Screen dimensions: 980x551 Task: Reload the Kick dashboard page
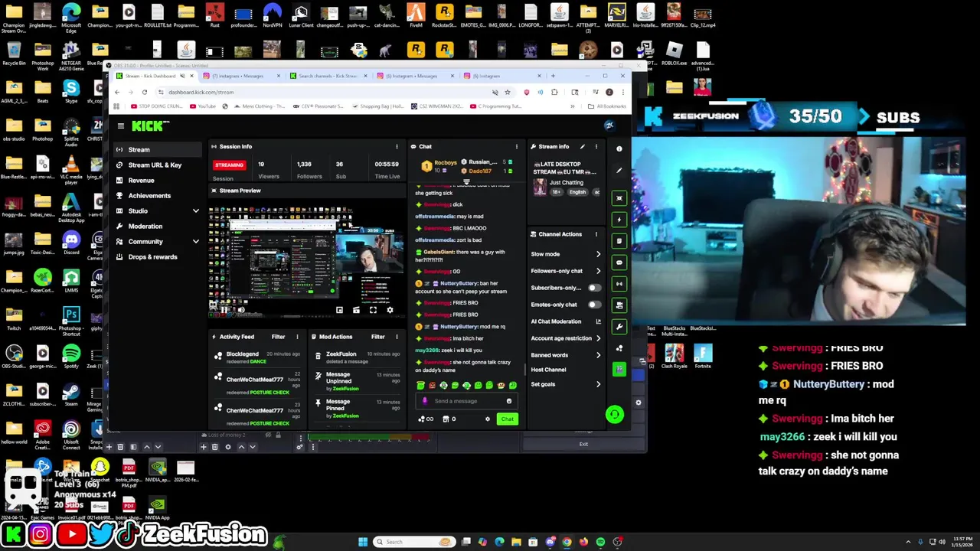[144, 92]
